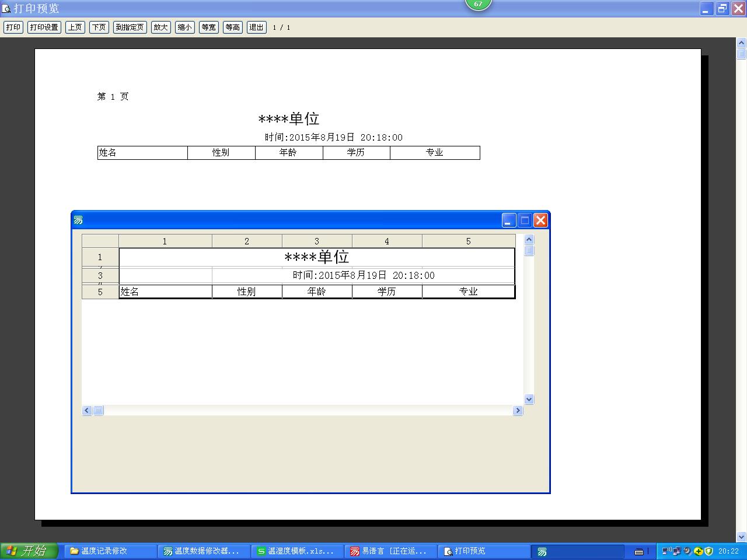
Task: Click the 打印 (Print) button
Action: coord(13,27)
